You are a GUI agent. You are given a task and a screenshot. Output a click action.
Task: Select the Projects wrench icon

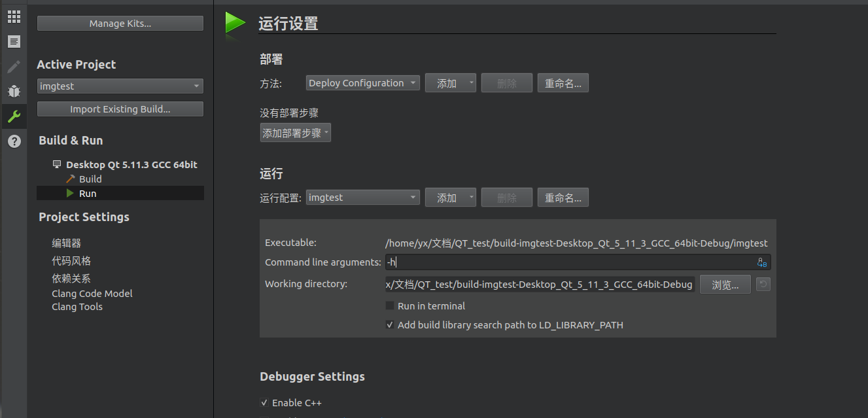point(14,116)
